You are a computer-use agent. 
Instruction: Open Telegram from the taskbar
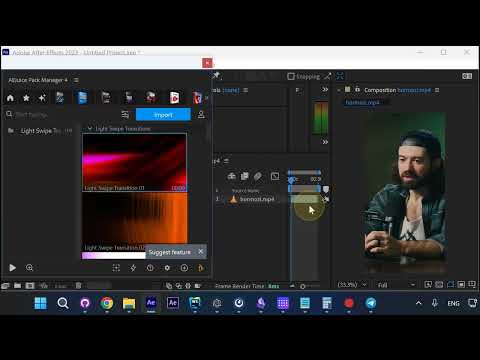(371, 303)
